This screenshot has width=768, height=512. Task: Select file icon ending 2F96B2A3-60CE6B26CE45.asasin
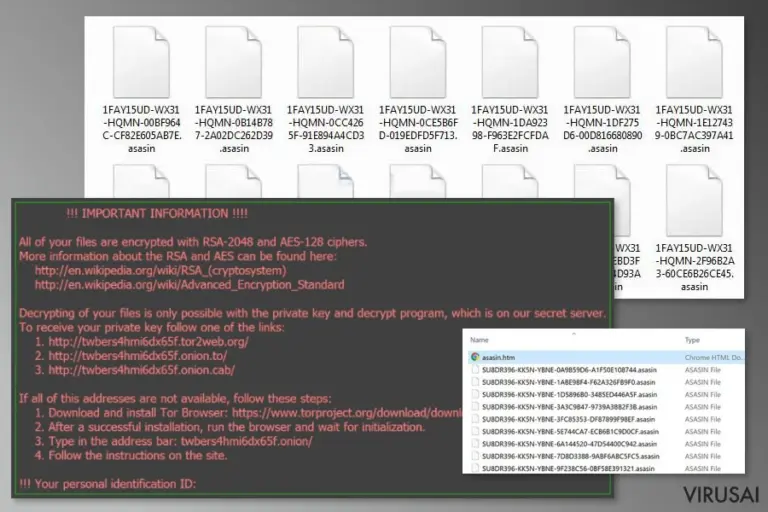coord(695,200)
